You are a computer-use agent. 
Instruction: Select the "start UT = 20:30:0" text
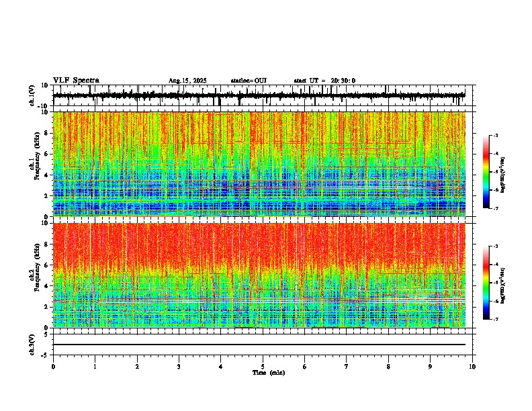point(324,81)
